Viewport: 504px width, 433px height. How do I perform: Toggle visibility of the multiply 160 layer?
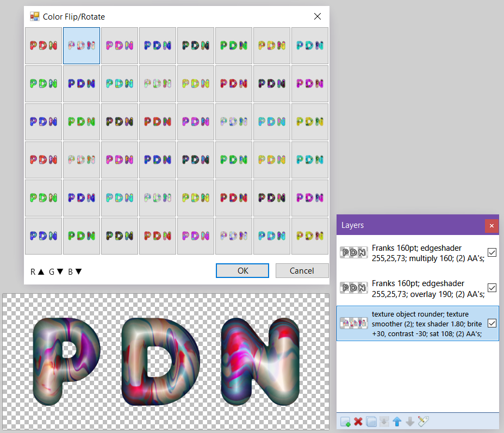492,252
